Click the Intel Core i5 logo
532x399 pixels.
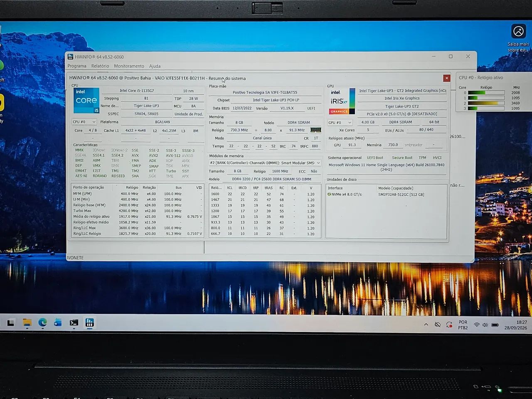[x=86, y=100]
